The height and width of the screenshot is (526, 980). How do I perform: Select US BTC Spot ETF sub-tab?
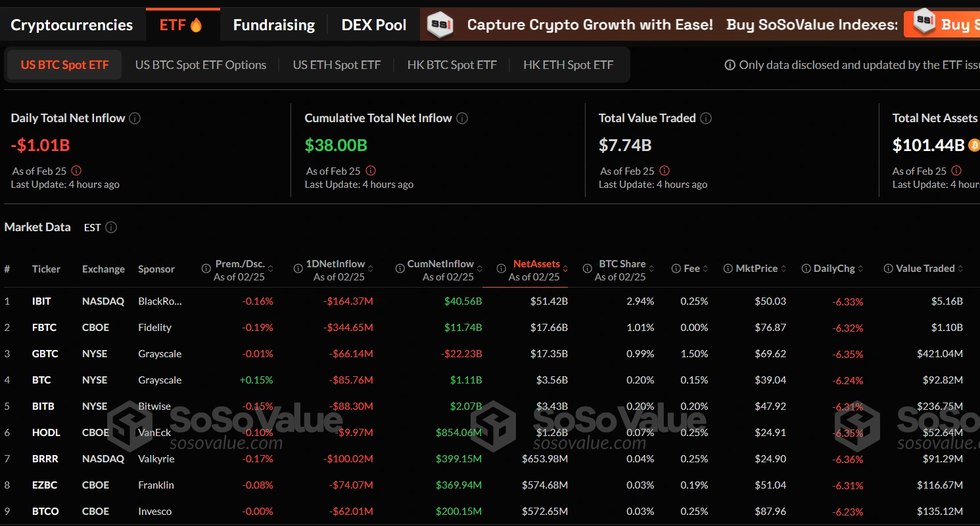pos(64,65)
